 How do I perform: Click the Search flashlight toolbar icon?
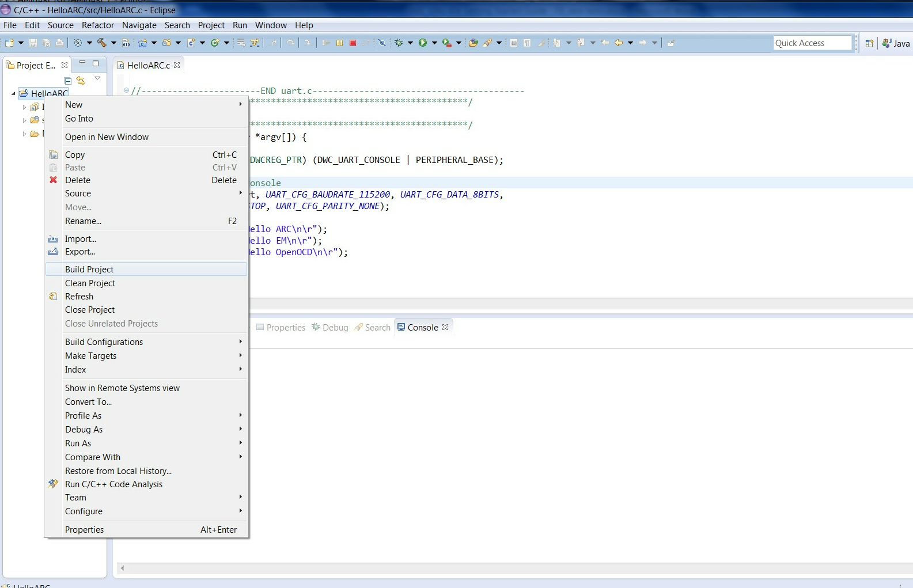click(487, 43)
